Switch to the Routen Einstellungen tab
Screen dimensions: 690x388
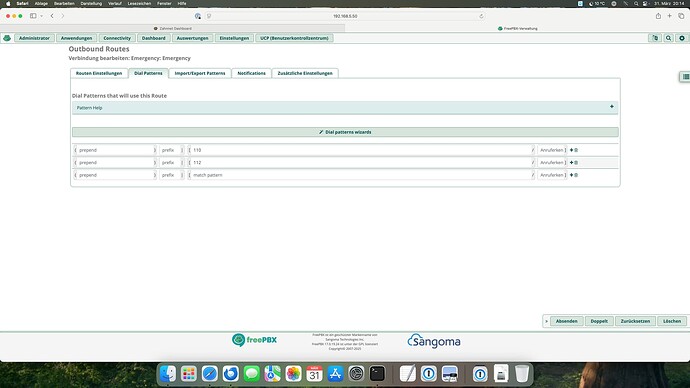coord(99,73)
